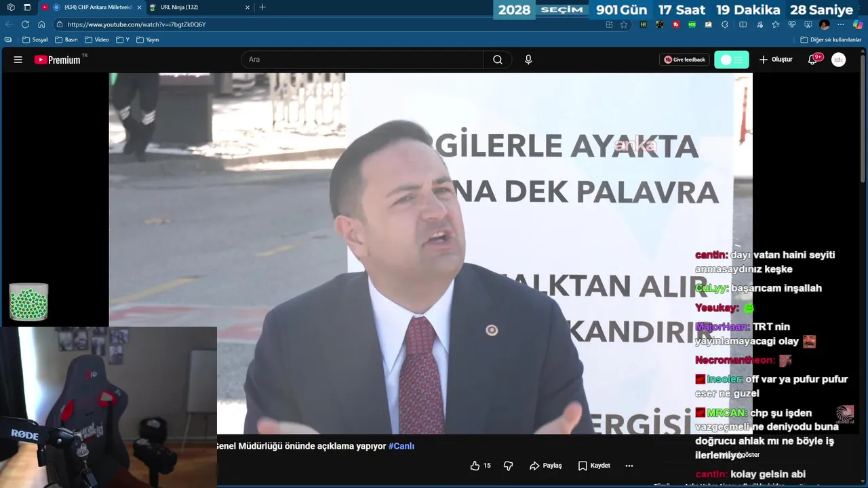This screenshot has width=868, height=488.
Task: Dislike the video with thumbs down
Action: click(x=508, y=466)
